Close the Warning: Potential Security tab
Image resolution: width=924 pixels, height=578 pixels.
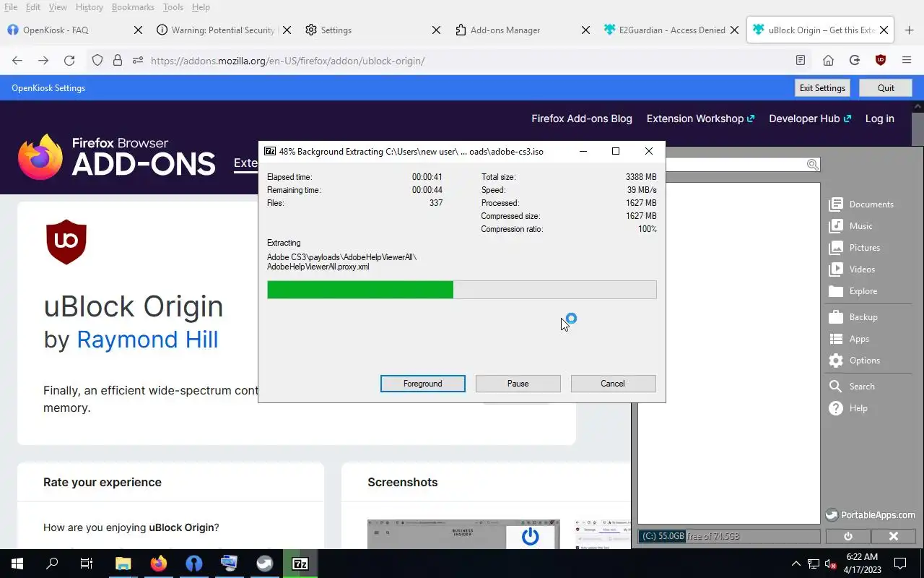pos(287,30)
